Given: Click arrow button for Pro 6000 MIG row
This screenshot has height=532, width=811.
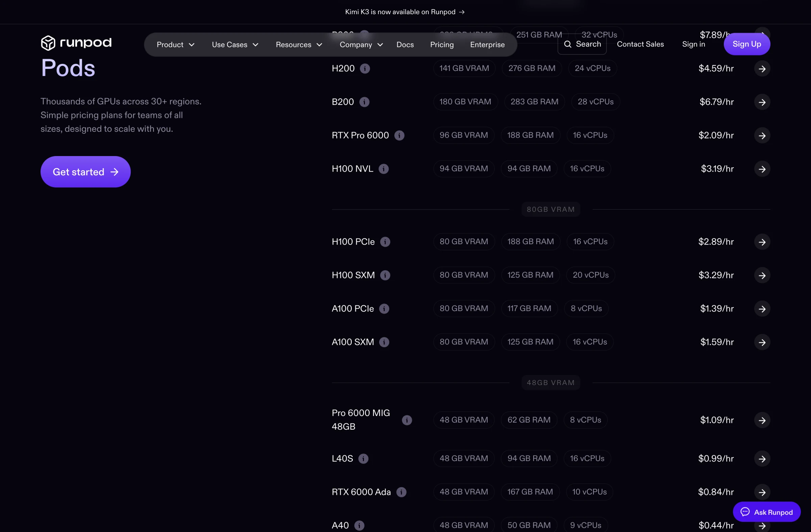Looking at the screenshot, I should [x=762, y=420].
